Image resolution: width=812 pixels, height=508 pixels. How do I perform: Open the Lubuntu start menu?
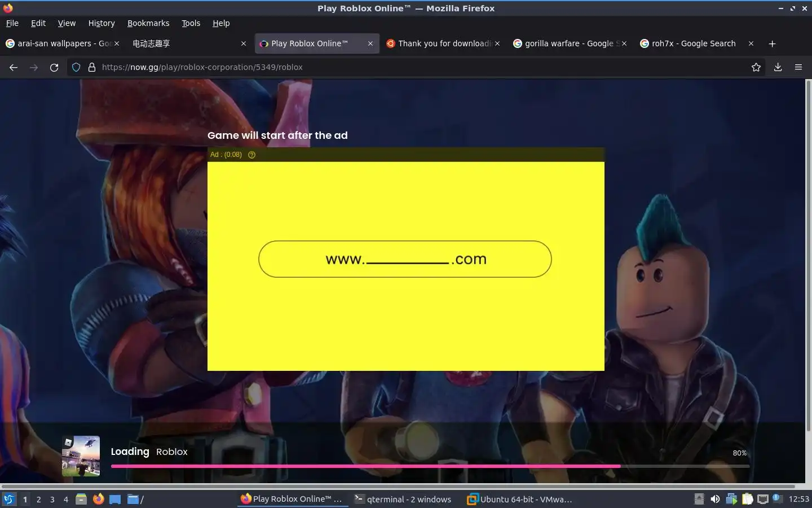click(x=8, y=499)
